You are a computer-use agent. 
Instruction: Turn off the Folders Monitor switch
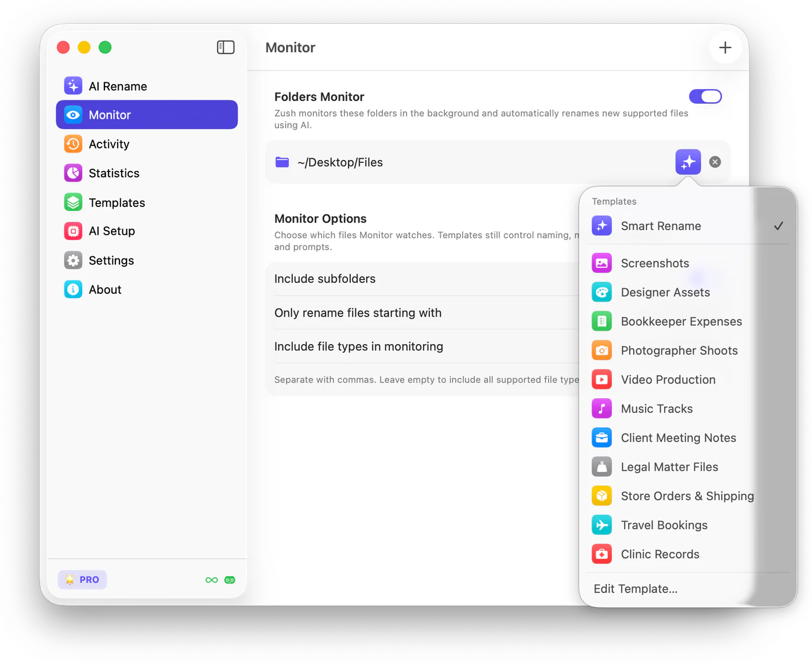pos(705,96)
